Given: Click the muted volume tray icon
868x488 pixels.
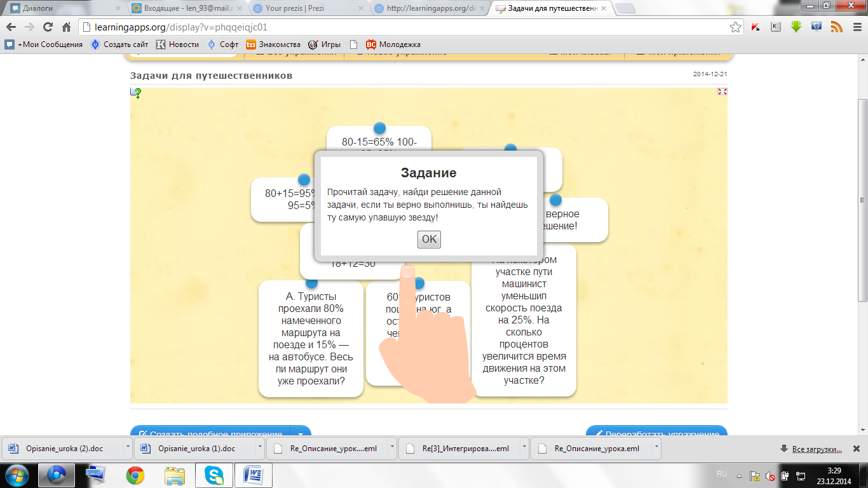Looking at the screenshot, I should pos(770,475).
